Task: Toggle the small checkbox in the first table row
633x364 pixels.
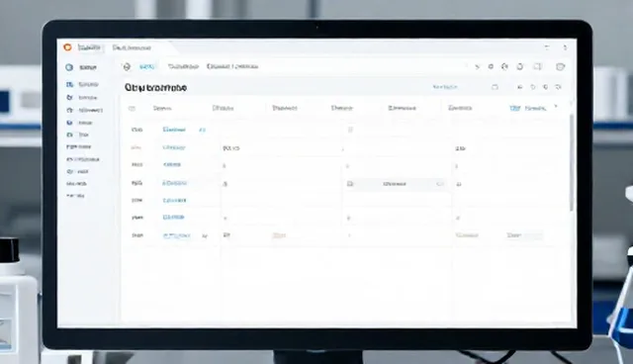Action: pos(350,130)
